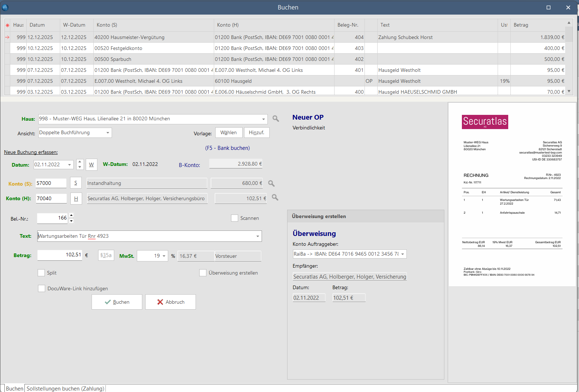Viewport: 579px width, 392px height.
Task: Select row with Beleg-Nr. 401
Action: [x=288, y=70]
